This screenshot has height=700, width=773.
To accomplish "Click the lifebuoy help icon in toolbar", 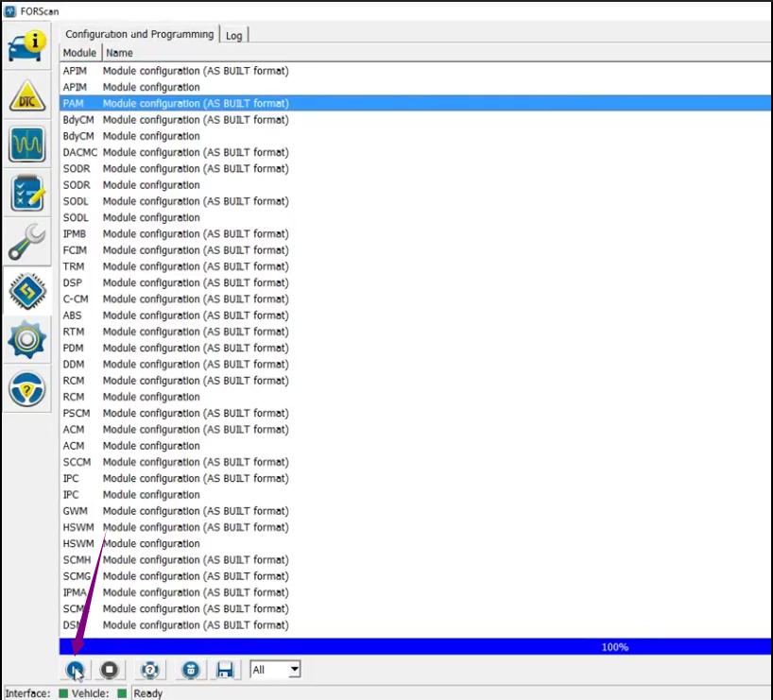I will click(150, 670).
